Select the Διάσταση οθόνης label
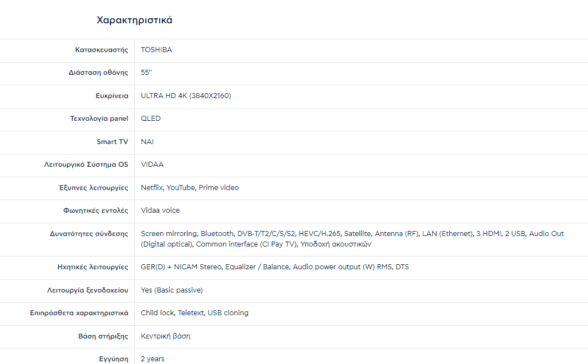Image resolution: width=588 pixels, height=364 pixels. pos(98,73)
